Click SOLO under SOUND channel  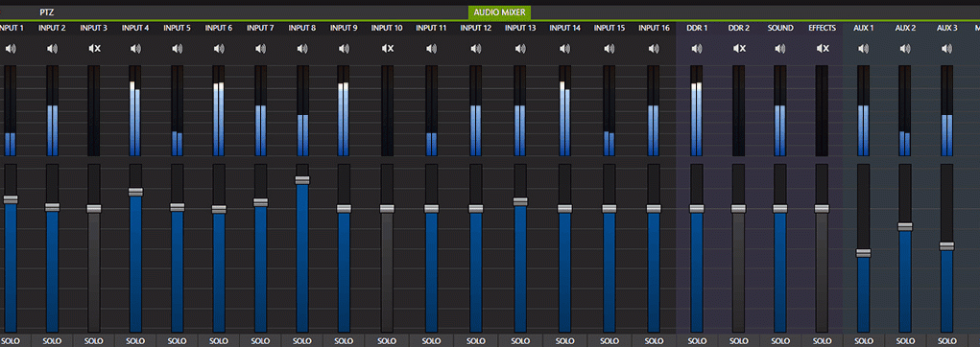pyautogui.click(x=780, y=340)
